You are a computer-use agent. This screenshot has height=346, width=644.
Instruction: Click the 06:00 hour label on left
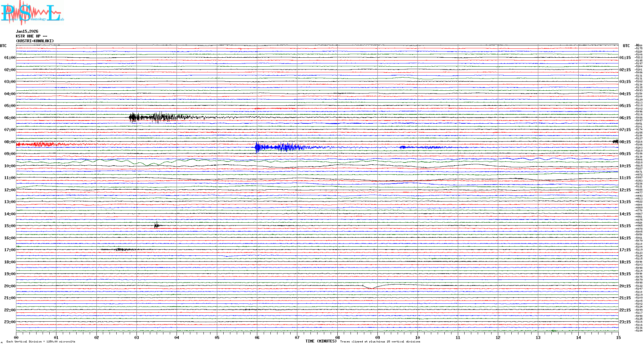(10, 118)
